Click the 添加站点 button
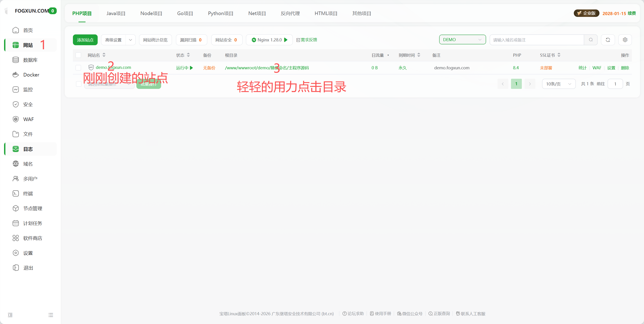The image size is (644, 324). point(85,40)
